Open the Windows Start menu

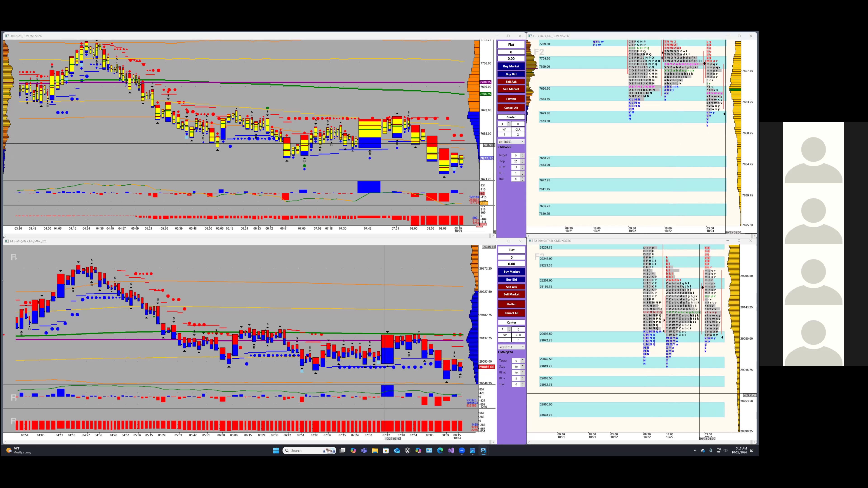[276, 450]
